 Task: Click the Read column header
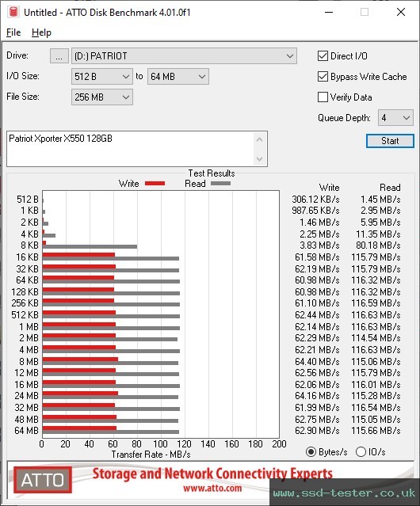(x=390, y=188)
